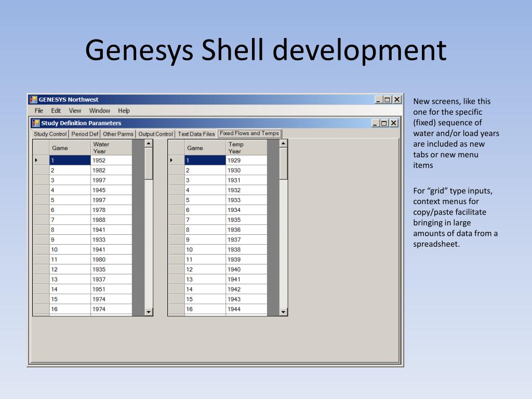
Task: Open the View menu
Action: click(75, 111)
